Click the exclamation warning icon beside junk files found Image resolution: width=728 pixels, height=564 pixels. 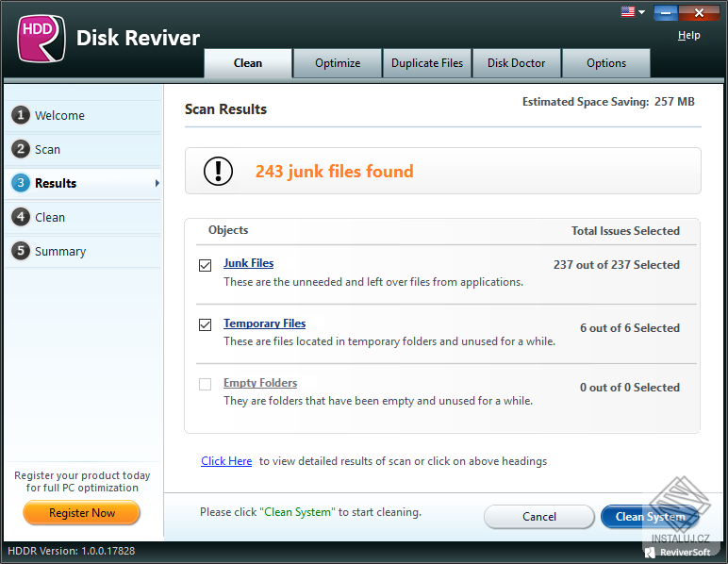pyautogui.click(x=218, y=171)
